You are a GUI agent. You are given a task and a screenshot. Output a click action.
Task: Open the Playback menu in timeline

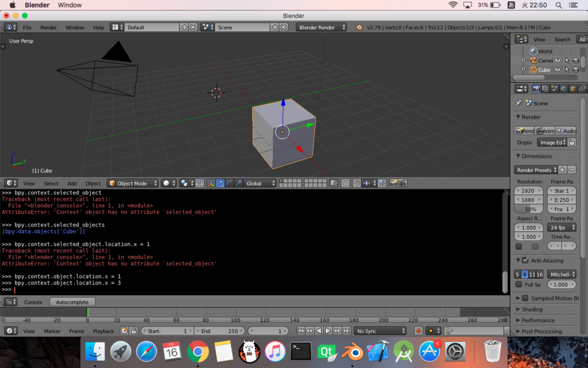point(103,331)
